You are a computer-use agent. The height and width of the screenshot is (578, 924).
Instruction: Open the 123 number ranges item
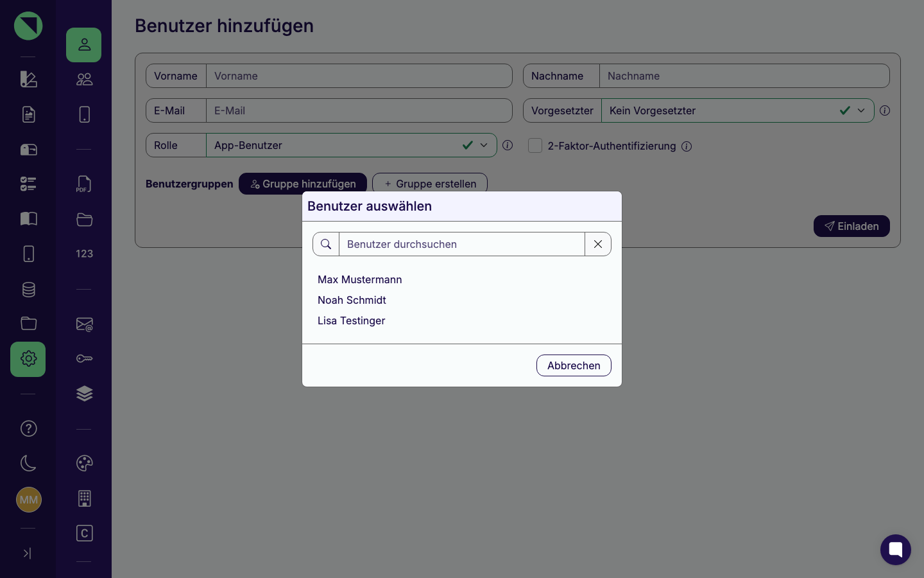point(84,254)
